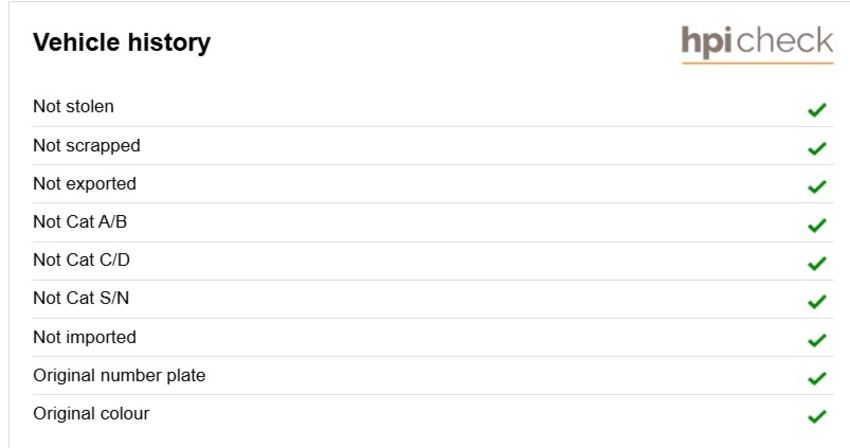Click the green checkmark for Not stolen
This screenshot has width=850, height=448.
(817, 110)
